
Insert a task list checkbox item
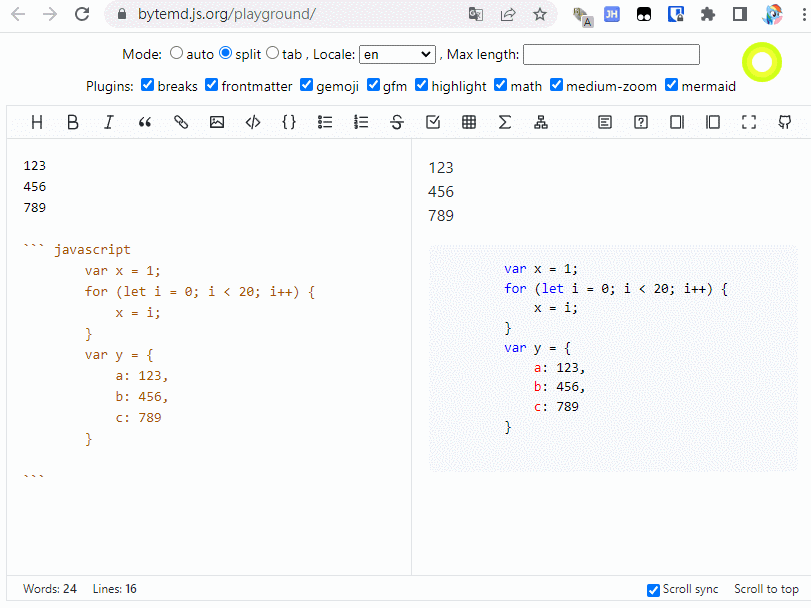(x=433, y=123)
